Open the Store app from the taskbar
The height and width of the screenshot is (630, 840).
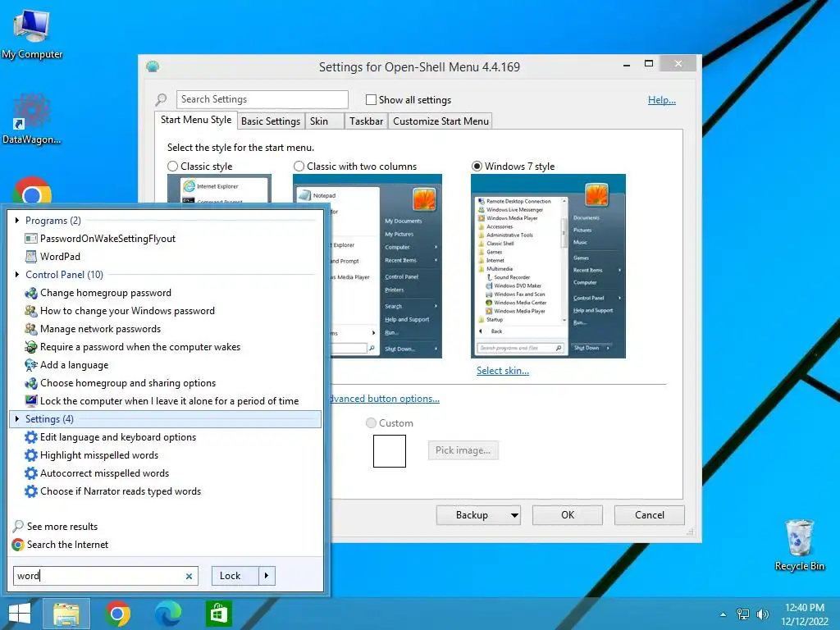pos(218,614)
